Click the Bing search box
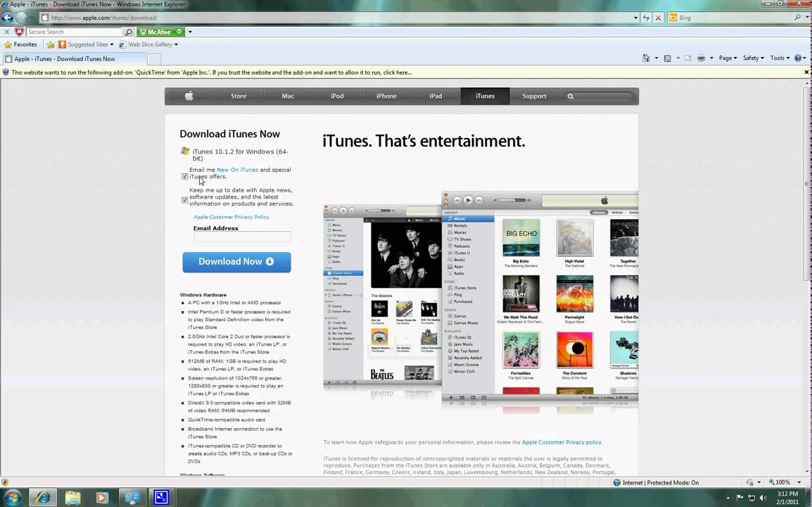Image resolution: width=812 pixels, height=507 pixels. click(x=731, y=18)
